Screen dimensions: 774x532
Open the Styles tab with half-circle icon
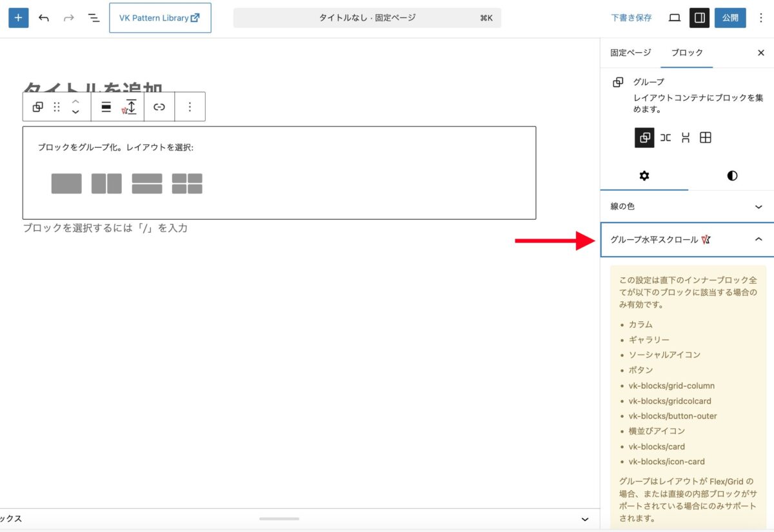click(731, 176)
